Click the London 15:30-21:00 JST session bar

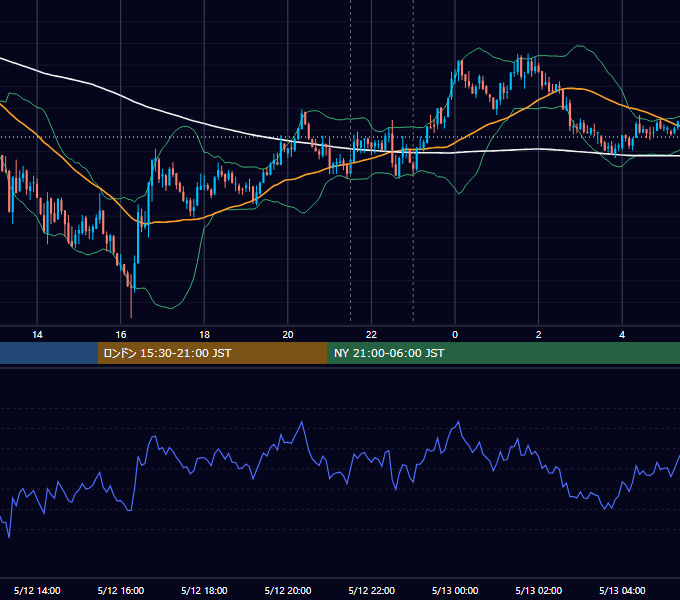coord(212,353)
